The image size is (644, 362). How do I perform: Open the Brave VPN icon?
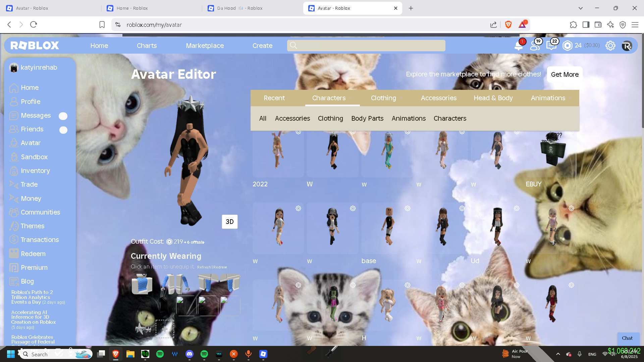[623, 24]
